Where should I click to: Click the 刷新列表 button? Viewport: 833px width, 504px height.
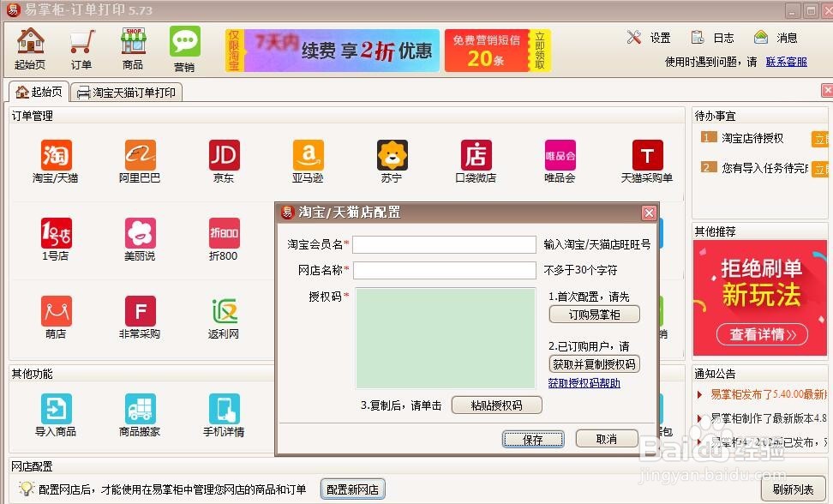point(794,489)
